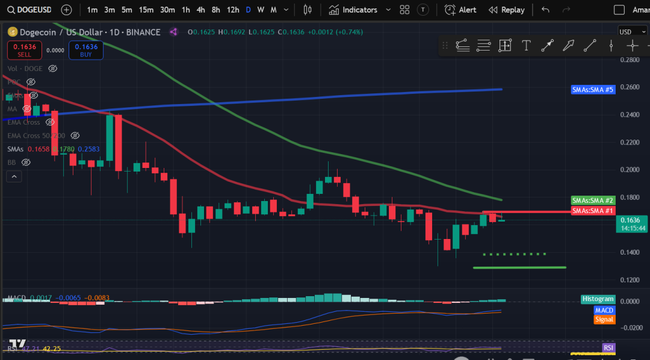Select the 3m timeframe
Screen dimensions: 650x360
pyautogui.click(x=109, y=10)
